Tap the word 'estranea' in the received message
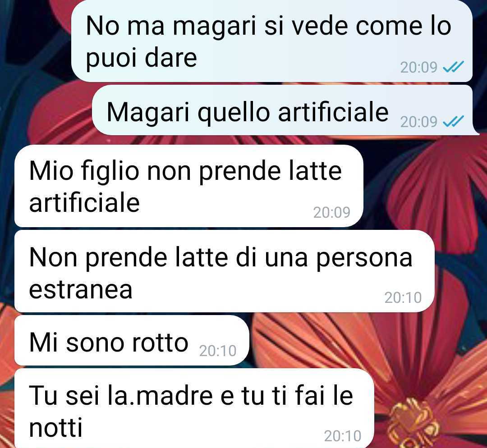 81,289
